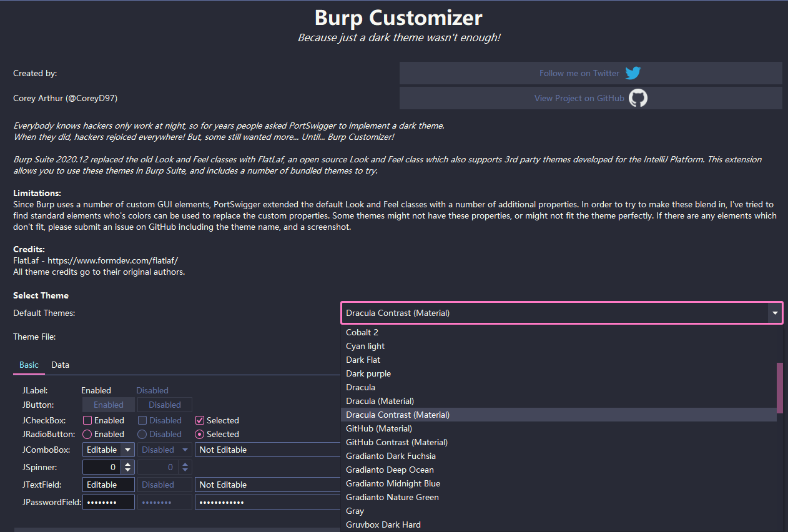The image size is (788, 532).
Task: Select the Enabled JRadioButton
Action: click(87, 434)
